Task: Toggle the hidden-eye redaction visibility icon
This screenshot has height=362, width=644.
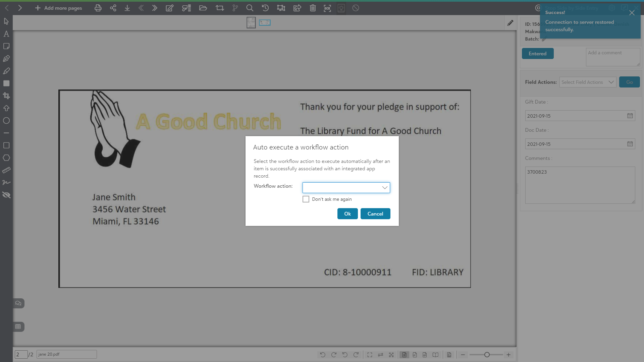Action: click(x=6, y=195)
